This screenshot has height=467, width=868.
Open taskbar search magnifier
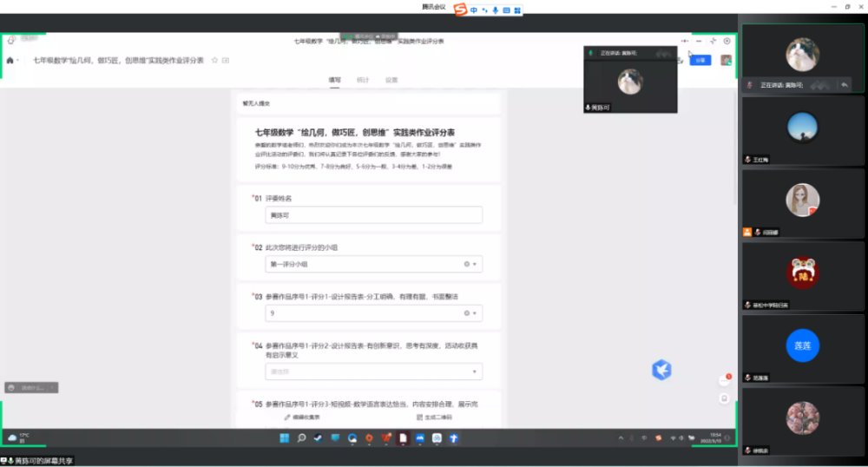pyautogui.click(x=301, y=438)
